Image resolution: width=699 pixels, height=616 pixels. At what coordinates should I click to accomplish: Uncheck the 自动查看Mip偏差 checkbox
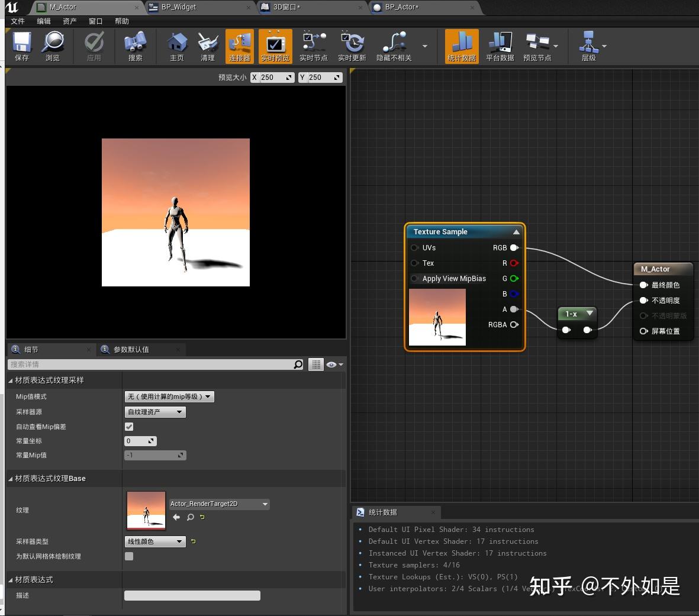point(128,427)
